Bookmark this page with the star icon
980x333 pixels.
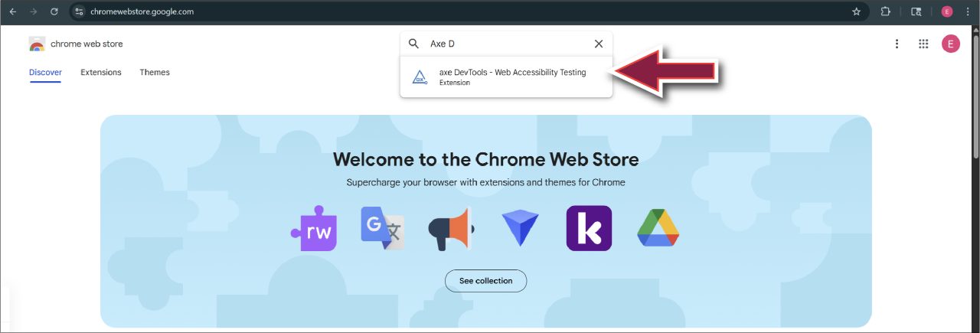[856, 11]
